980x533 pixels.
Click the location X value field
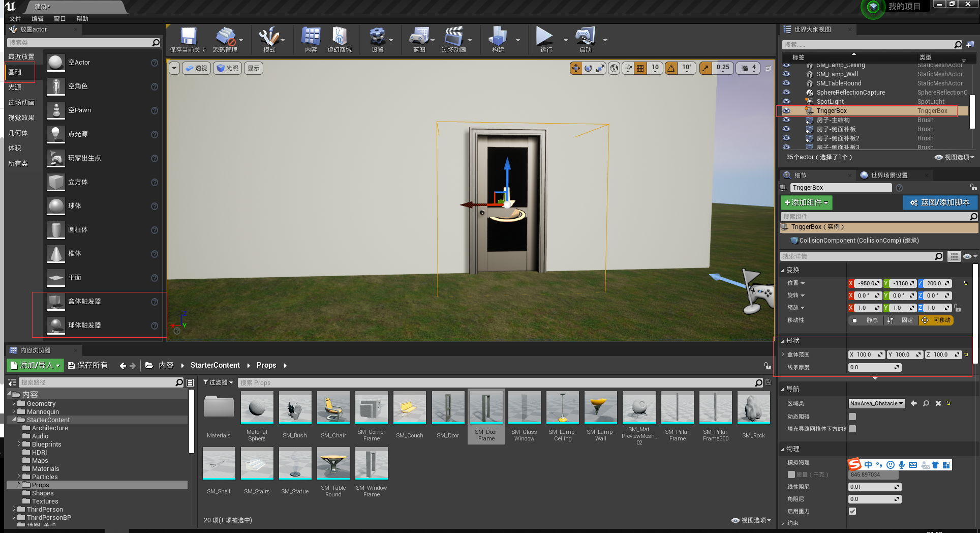tap(868, 283)
